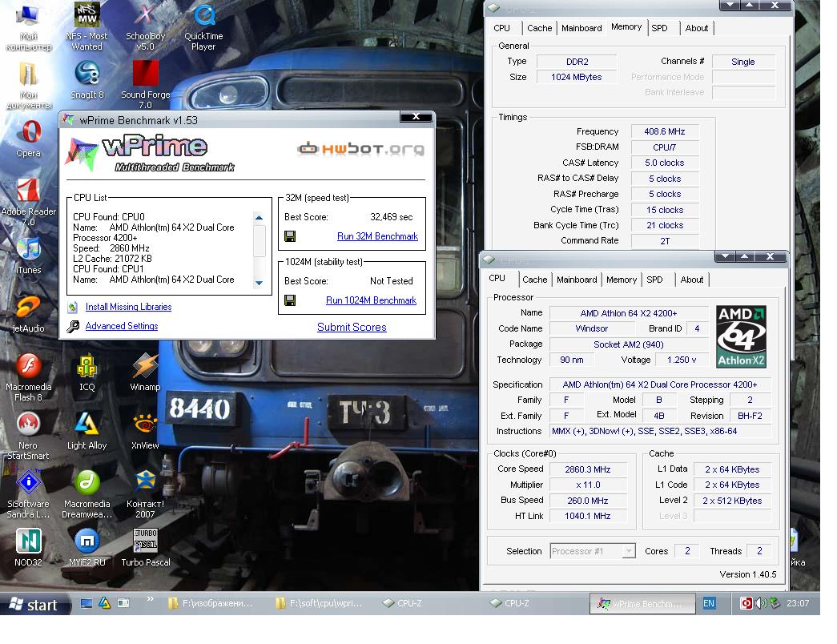This screenshot has width=837, height=644.
Task: Click the Core Speed 2860.3 MHz value
Action: pos(587,469)
